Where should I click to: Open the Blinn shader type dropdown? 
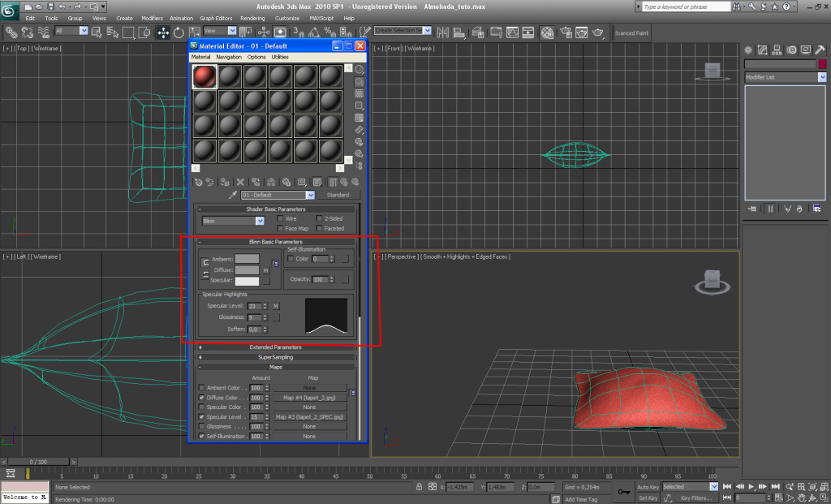point(233,221)
